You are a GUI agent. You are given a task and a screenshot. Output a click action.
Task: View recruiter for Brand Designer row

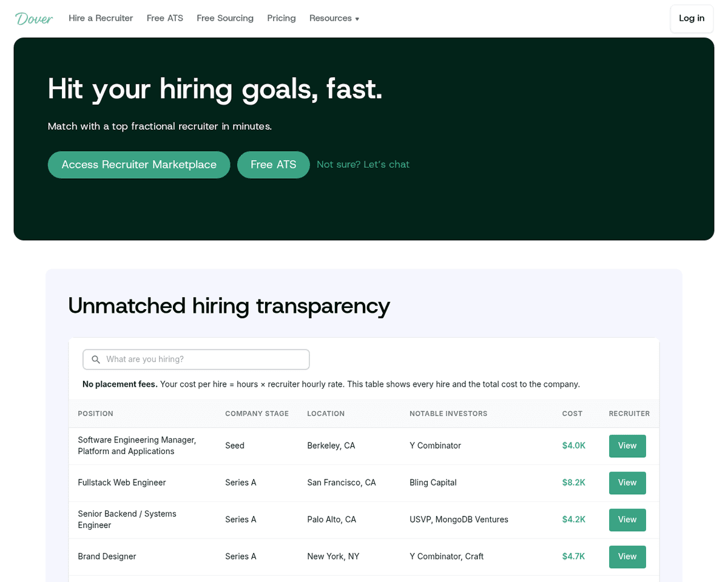(x=627, y=557)
